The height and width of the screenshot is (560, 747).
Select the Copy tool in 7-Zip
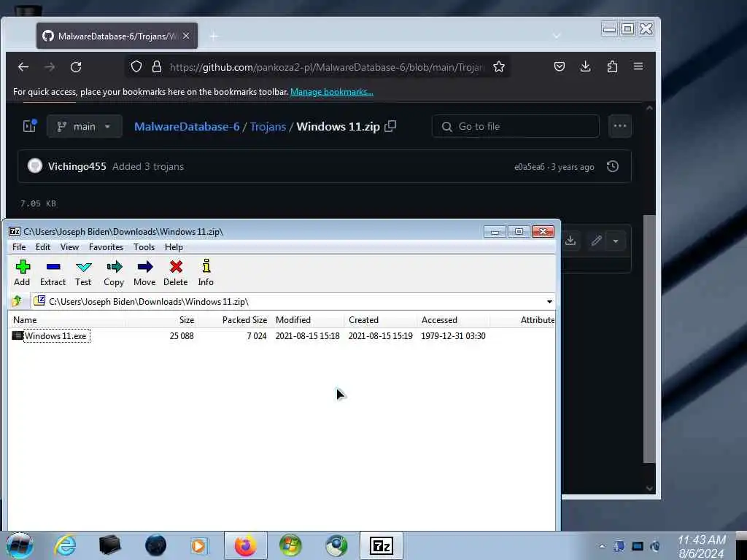114,273
